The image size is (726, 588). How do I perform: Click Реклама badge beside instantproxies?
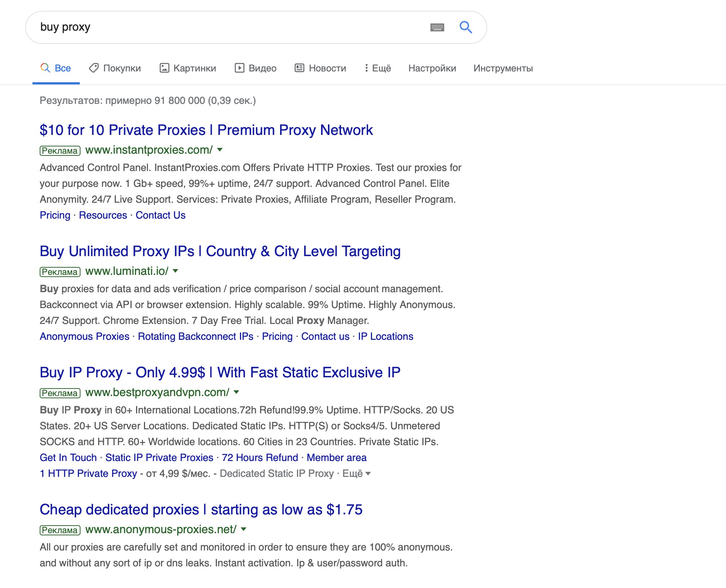(x=60, y=150)
